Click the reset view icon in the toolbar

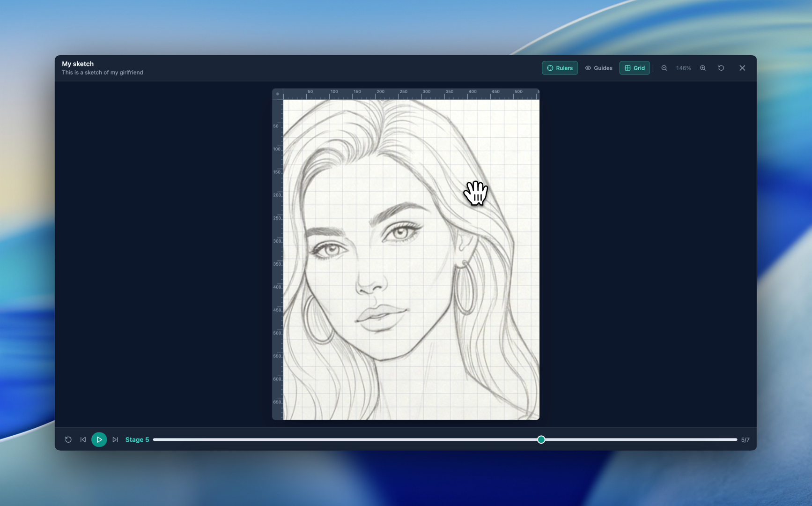tap(721, 68)
